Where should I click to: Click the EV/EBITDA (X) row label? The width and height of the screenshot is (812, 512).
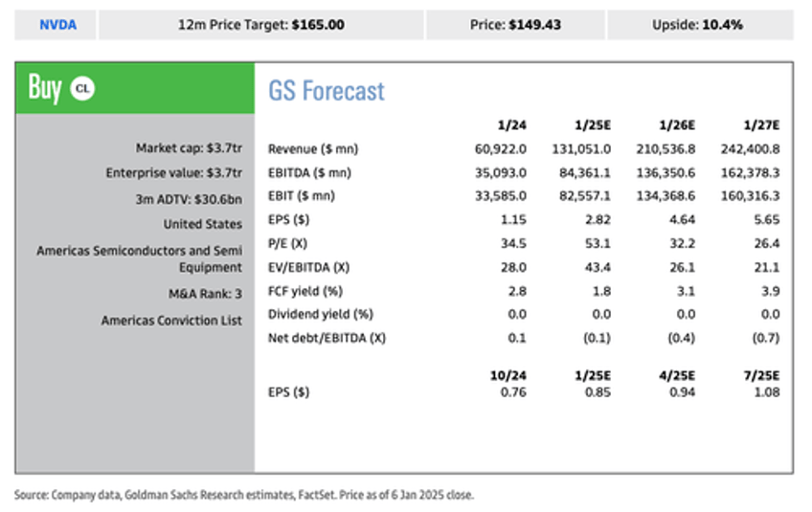pos(310,266)
